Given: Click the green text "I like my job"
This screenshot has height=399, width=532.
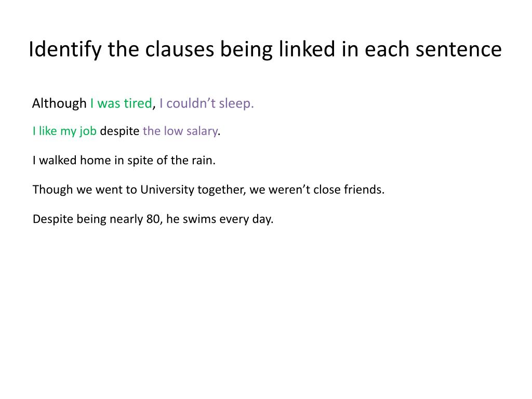Looking at the screenshot, I should click(x=65, y=131).
